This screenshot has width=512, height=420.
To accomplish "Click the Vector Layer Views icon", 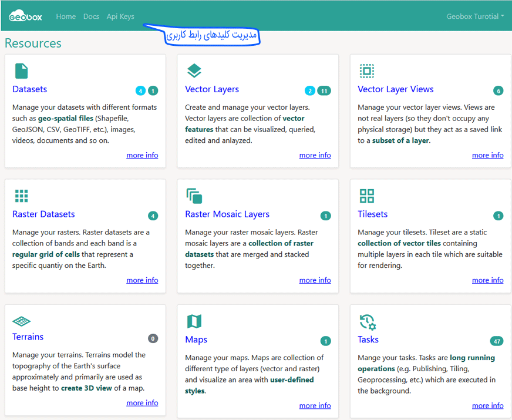I will coord(367,71).
